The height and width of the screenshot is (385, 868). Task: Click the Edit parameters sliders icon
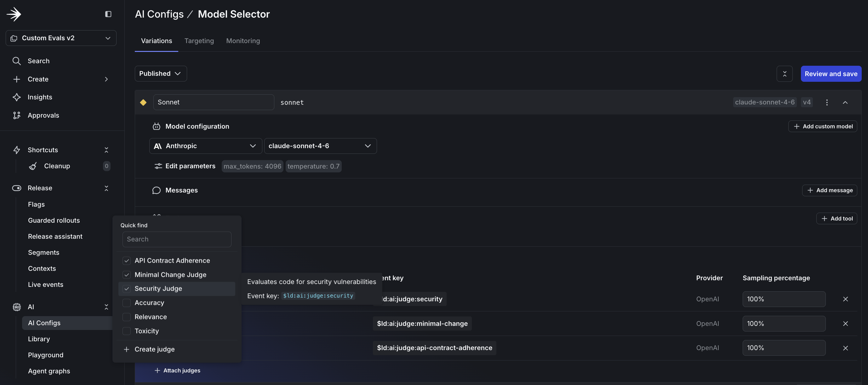[158, 166]
